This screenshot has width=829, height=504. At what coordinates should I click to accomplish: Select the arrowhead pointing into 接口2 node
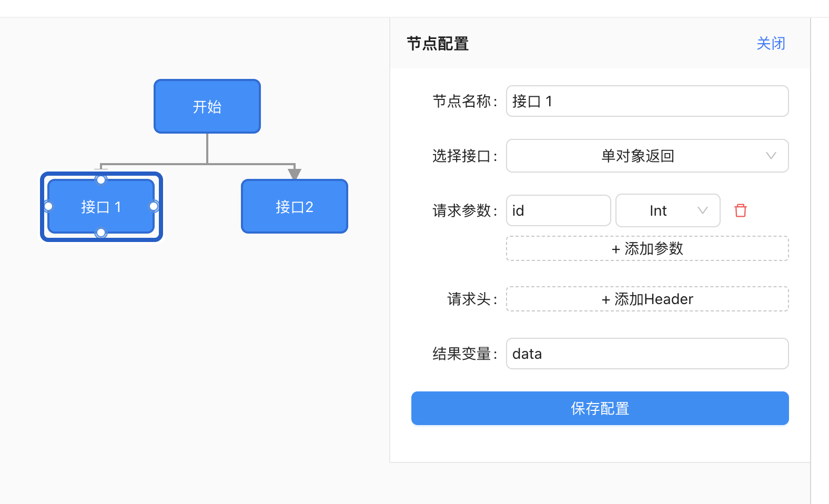click(295, 174)
